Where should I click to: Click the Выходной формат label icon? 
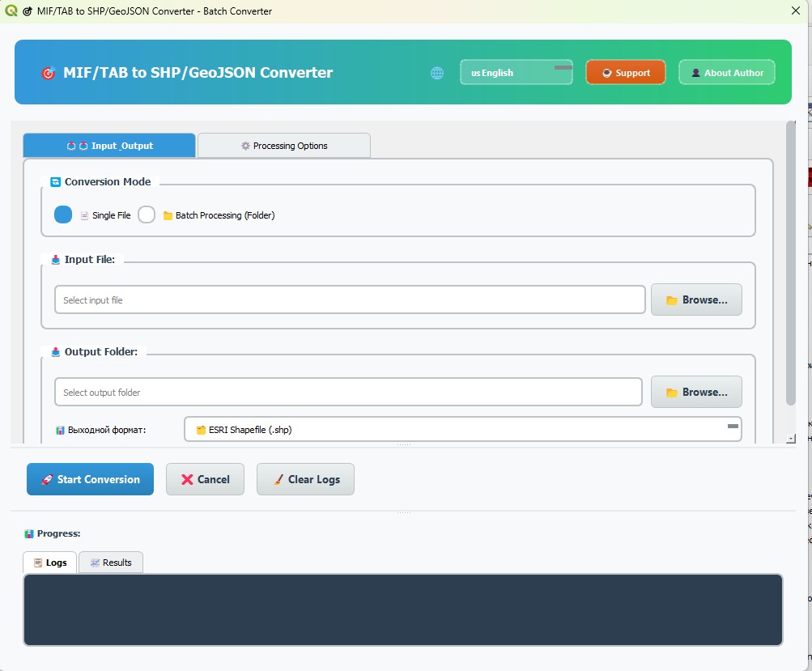click(x=60, y=430)
